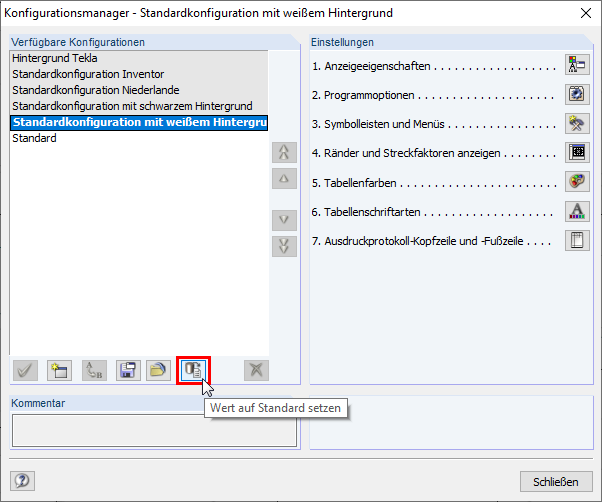This screenshot has width=602, height=502.
Task: Move configuration up one position
Action: [284, 178]
